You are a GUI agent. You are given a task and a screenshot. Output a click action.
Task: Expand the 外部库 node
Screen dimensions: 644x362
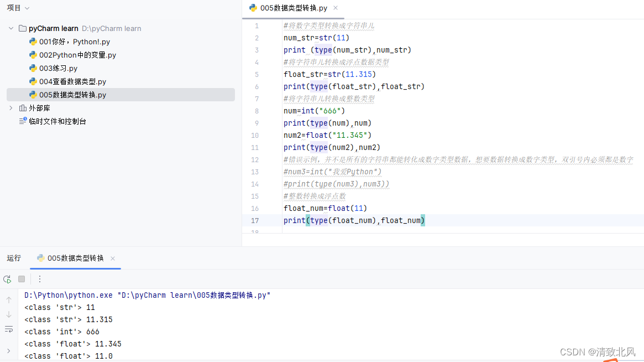click(11, 108)
